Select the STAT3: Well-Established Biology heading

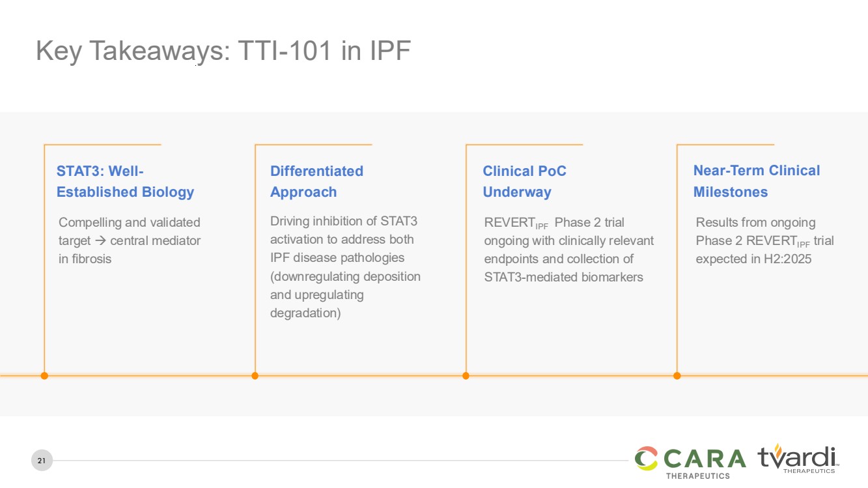point(125,182)
